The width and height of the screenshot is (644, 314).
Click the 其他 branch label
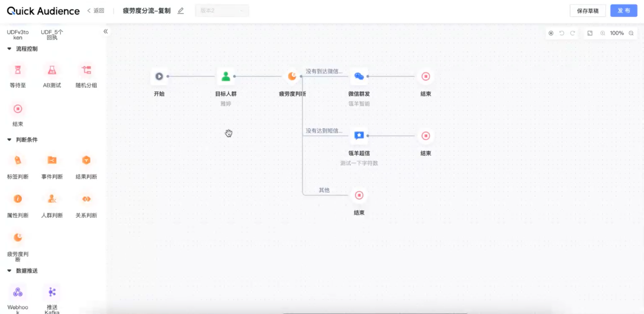pyautogui.click(x=324, y=190)
